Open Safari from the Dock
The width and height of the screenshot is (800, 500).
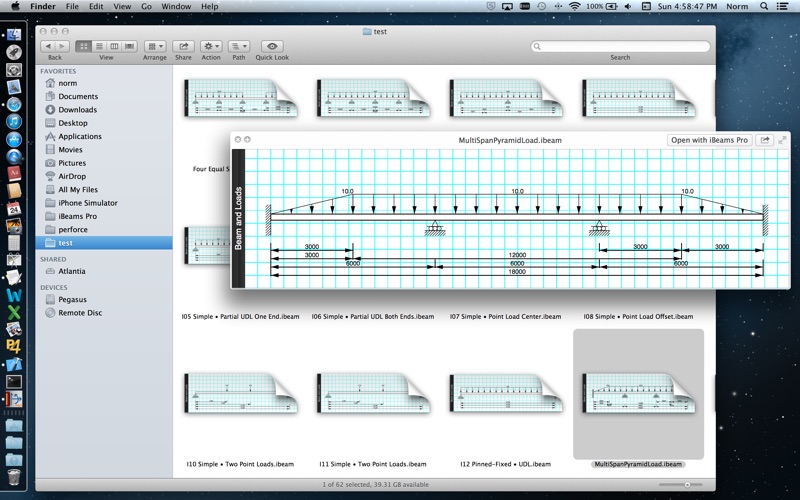click(14, 104)
